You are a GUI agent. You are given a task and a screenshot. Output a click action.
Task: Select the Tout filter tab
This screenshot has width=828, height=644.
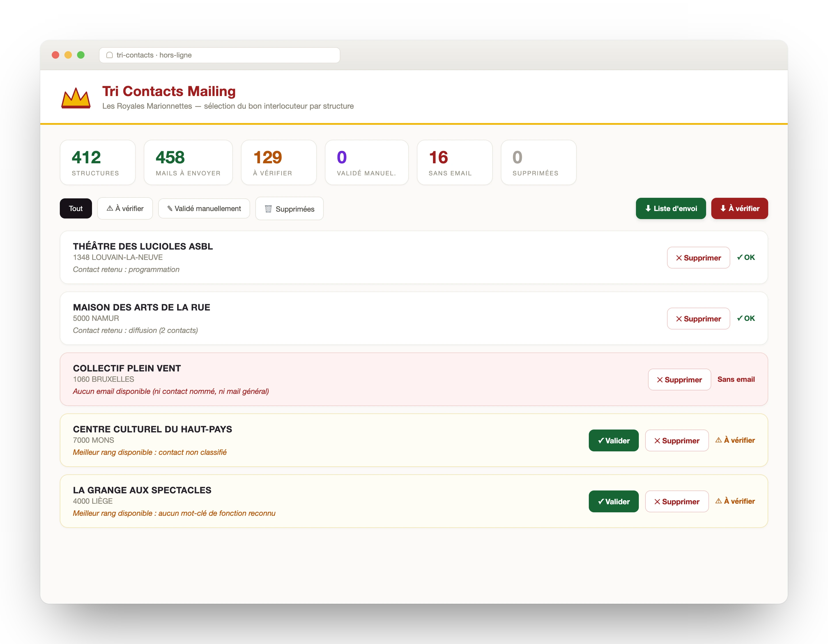(76, 208)
